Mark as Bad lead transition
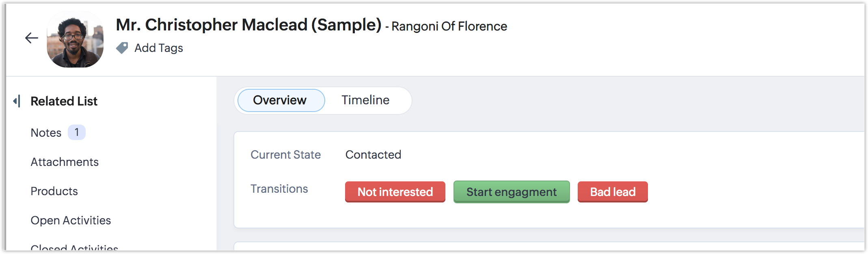This screenshot has height=254, width=868. (612, 192)
